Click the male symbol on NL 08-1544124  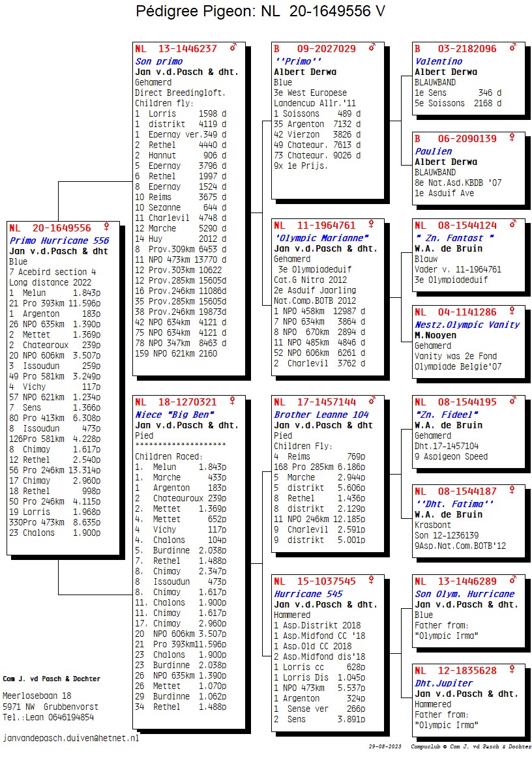coord(512,226)
